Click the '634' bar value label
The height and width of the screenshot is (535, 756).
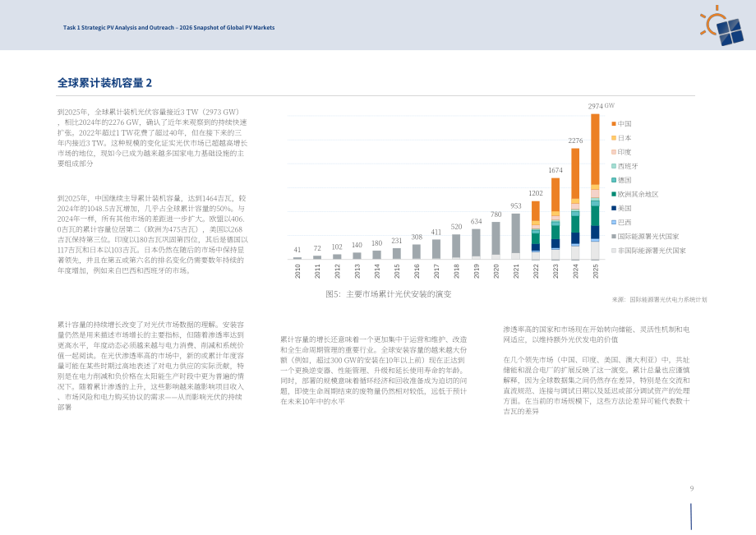pyautogui.click(x=476, y=222)
